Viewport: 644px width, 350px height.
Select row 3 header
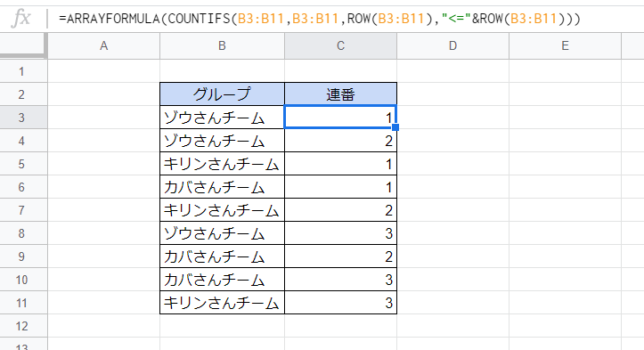click(x=24, y=118)
